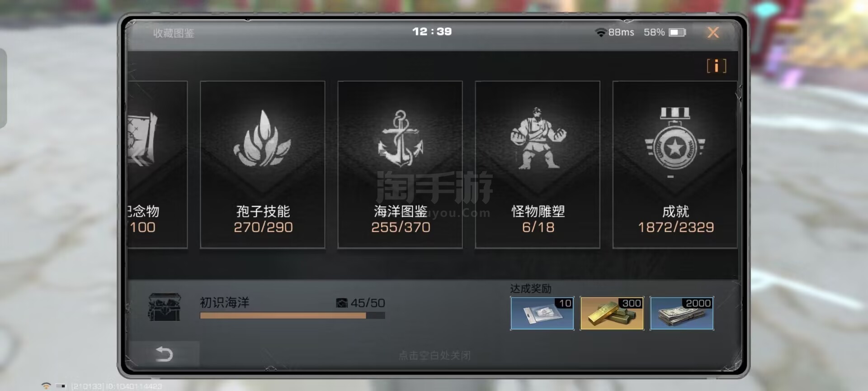The image size is (868, 391).
Task: Select the cash stack reward 2000
Action: tap(682, 313)
